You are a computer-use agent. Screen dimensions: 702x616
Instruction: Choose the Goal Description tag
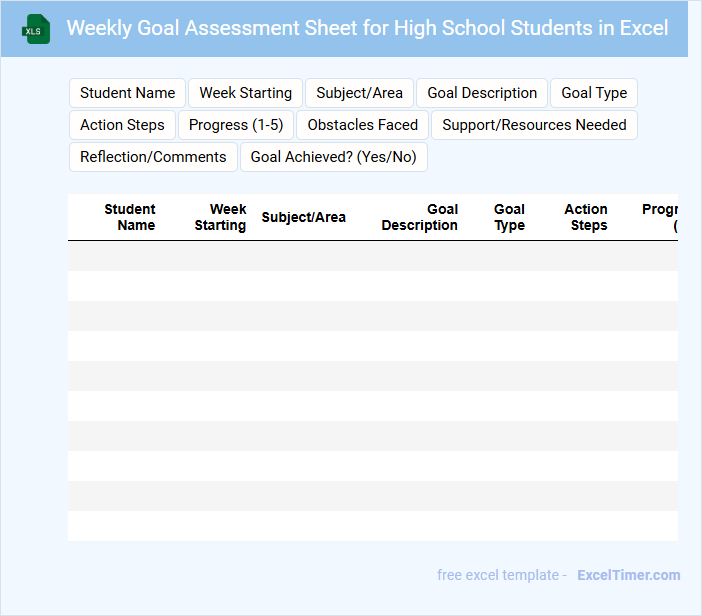482,93
